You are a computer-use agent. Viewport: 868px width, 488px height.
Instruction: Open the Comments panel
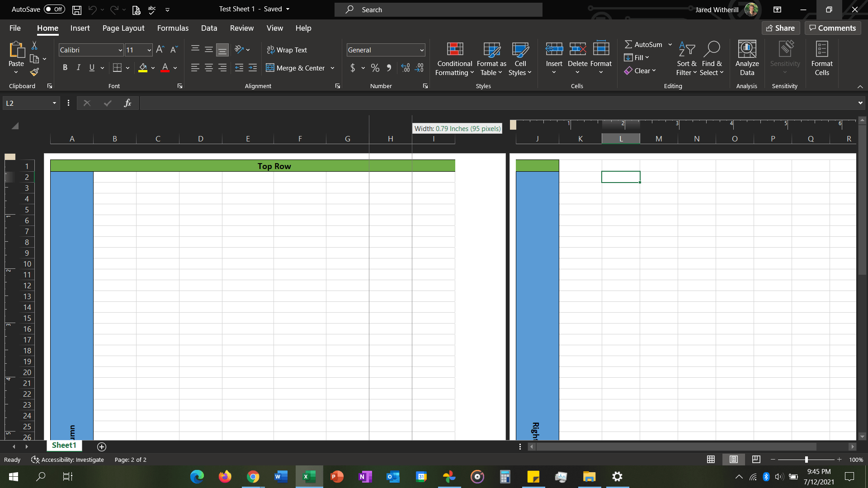tap(832, 28)
